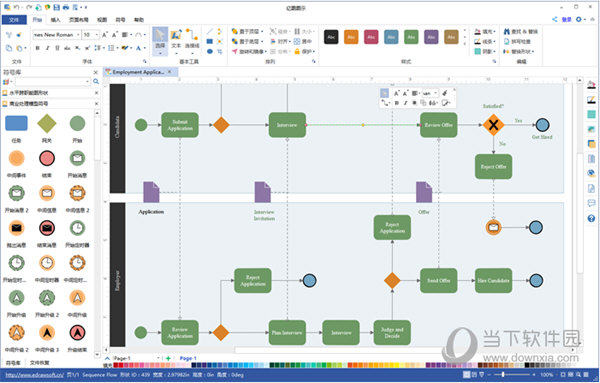Search the symbol library magnifier icon
Viewport: 600px width, 383px height.
click(96, 81)
